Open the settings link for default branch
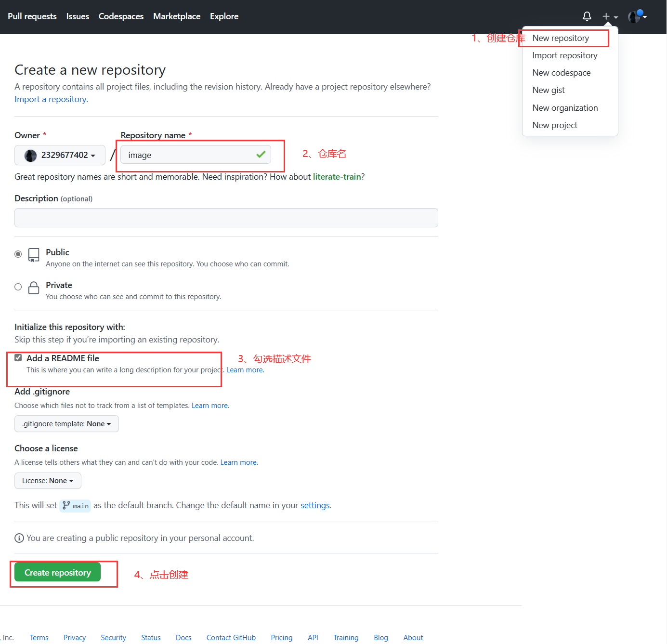Image resolution: width=667 pixels, height=644 pixels. coord(315,505)
